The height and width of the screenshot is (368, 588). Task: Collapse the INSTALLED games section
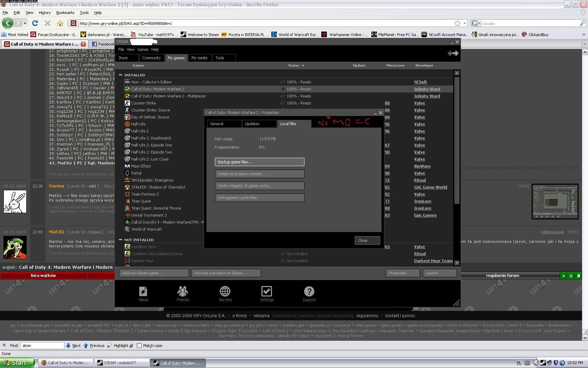coord(121,75)
